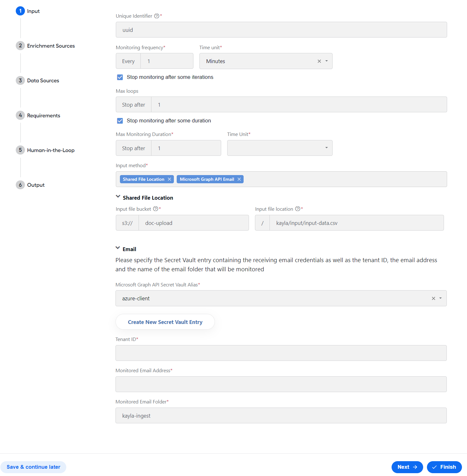467x476 pixels.
Task: Open help tooltip for Unique Identifier
Action: click(x=157, y=16)
